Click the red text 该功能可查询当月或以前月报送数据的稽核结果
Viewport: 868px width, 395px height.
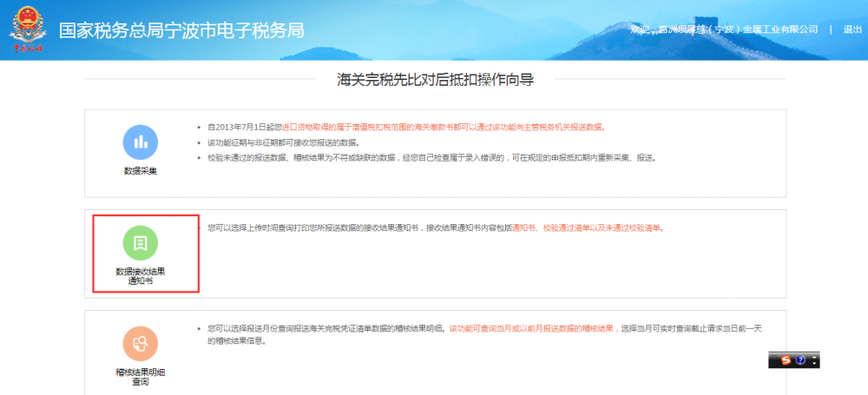[x=532, y=328]
